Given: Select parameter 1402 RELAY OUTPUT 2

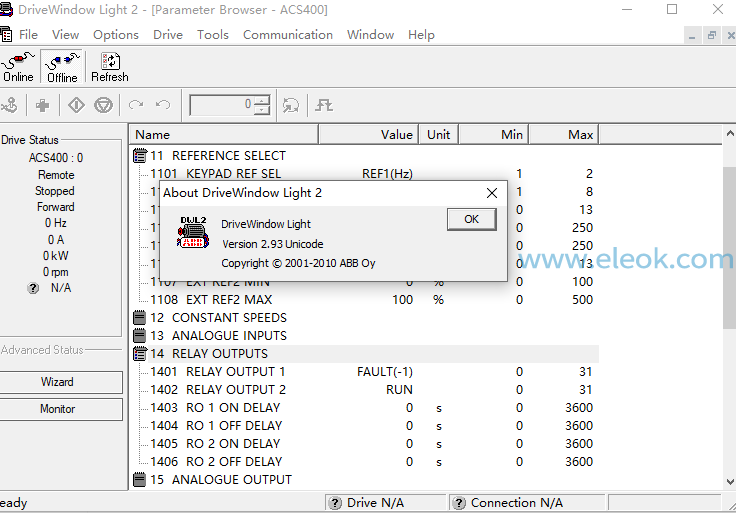Looking at the screenshot, I should click(218, 390).
